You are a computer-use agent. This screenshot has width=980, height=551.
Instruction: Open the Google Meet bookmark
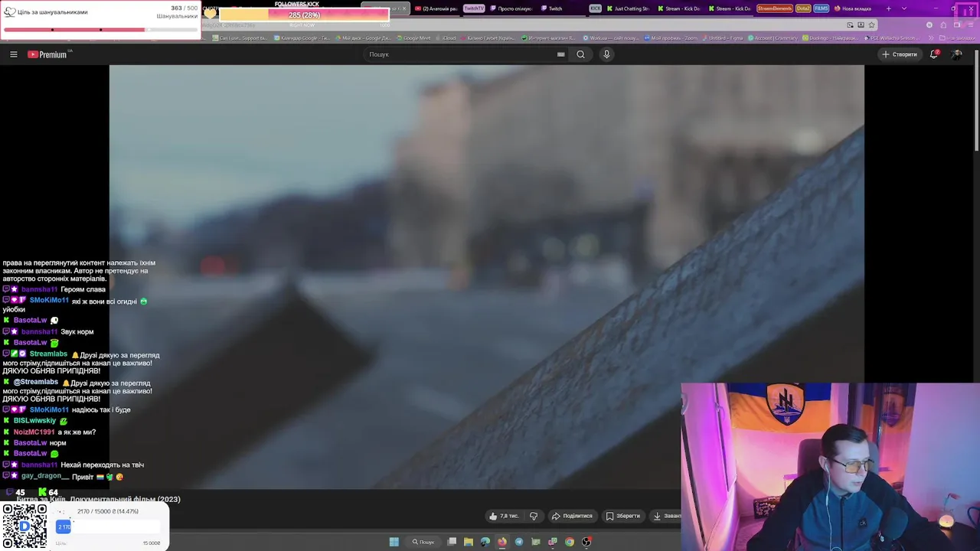(x=414, y=37)
